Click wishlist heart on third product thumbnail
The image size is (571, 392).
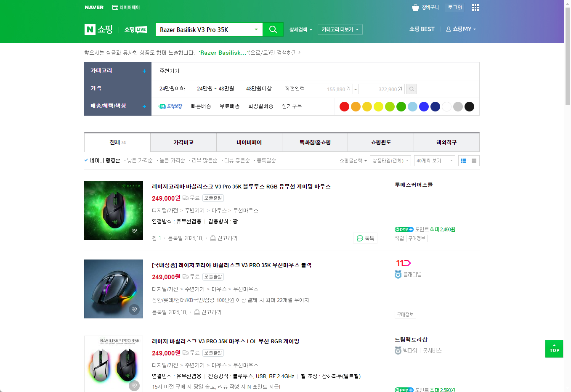pos(134,385)
